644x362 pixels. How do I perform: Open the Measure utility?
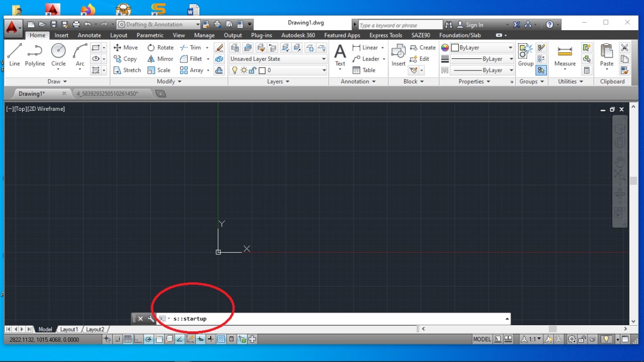point(565,54)
